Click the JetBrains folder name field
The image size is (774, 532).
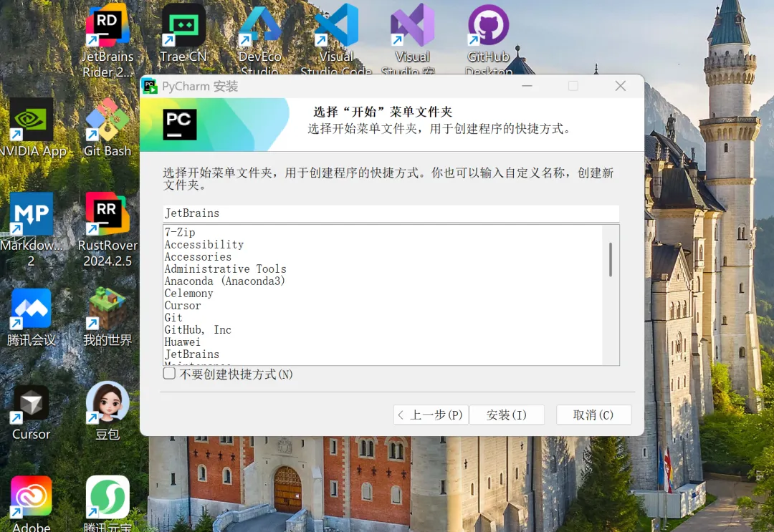391,213
